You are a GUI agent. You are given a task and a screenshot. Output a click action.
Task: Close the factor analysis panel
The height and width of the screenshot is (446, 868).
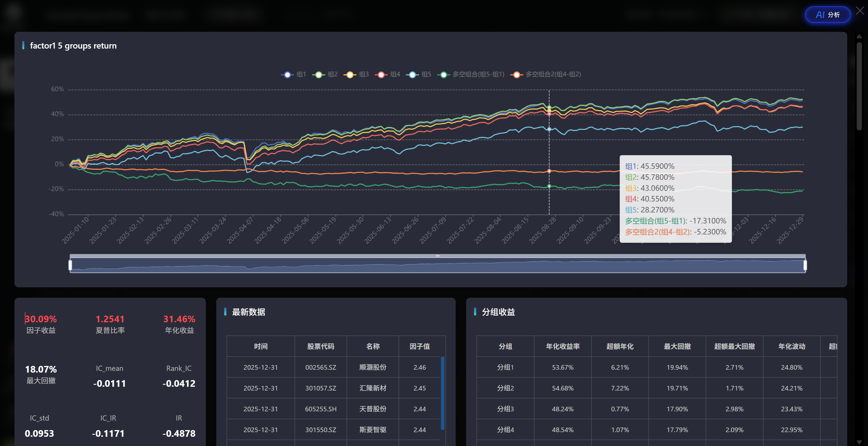(x=860, y=11)
